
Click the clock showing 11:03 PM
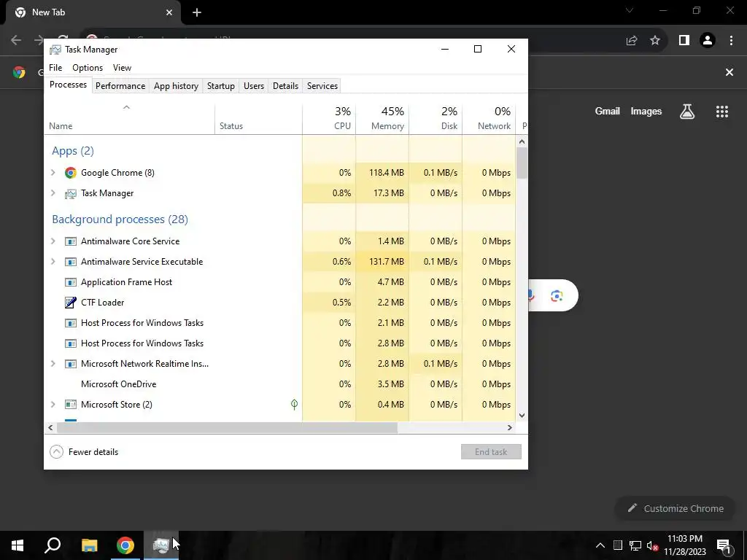click(x=685, y=539)
